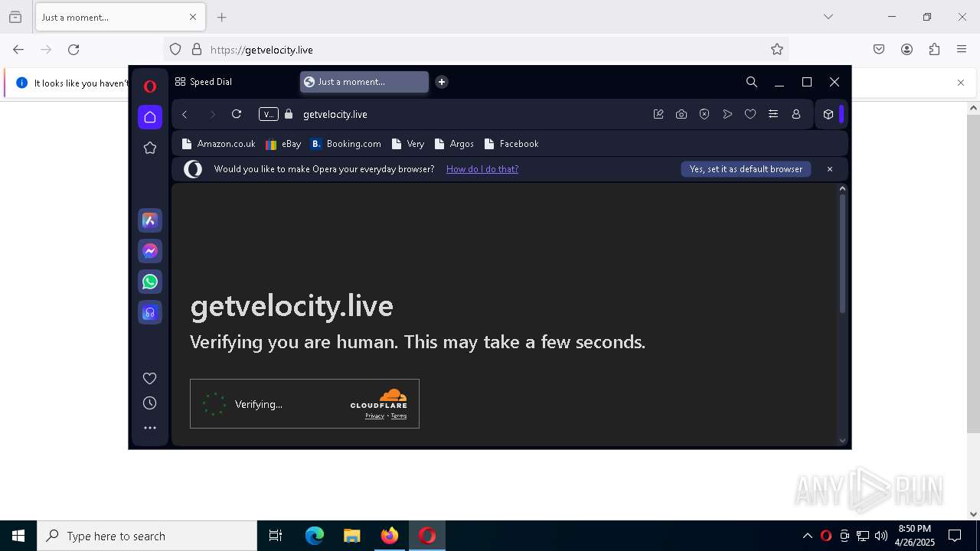Open Firefox account icon

click(906, 50)
